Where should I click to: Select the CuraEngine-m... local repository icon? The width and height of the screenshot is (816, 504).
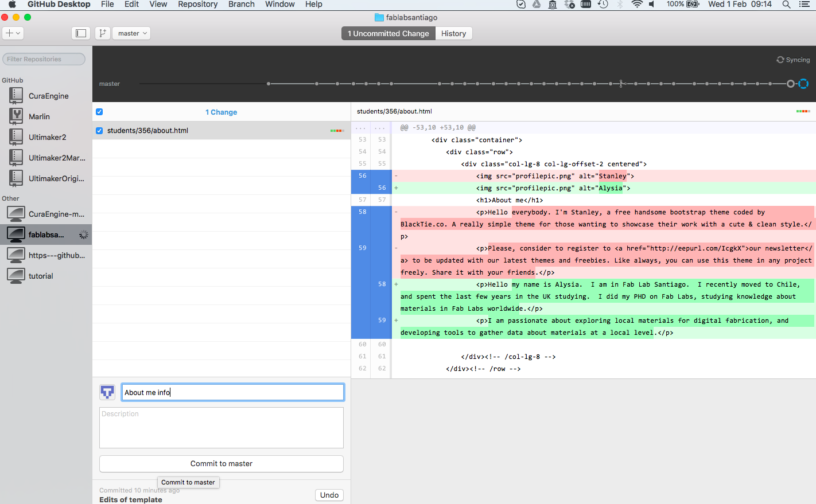[x=16, y=214]
